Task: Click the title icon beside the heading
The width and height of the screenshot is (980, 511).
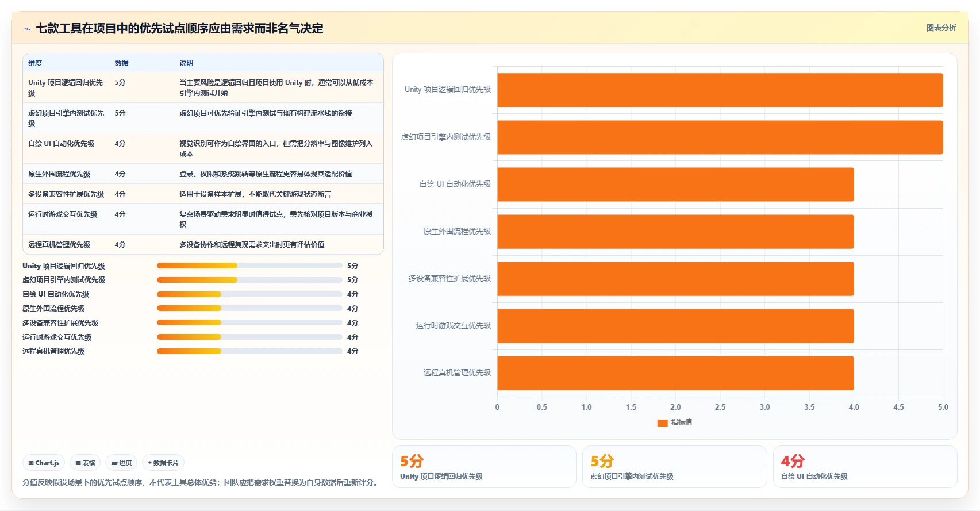Action: [x=27, y=29]
